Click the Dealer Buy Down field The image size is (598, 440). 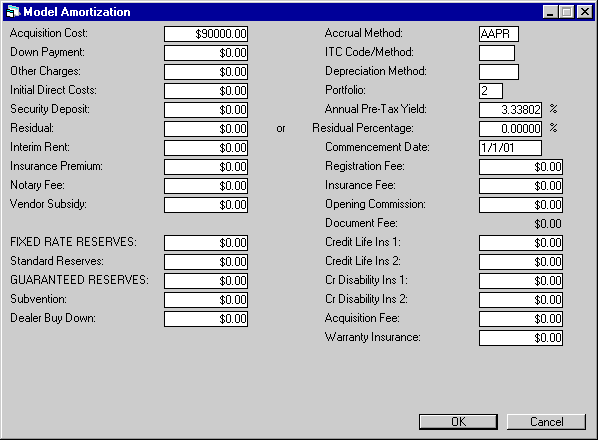(x=206, y=319)
